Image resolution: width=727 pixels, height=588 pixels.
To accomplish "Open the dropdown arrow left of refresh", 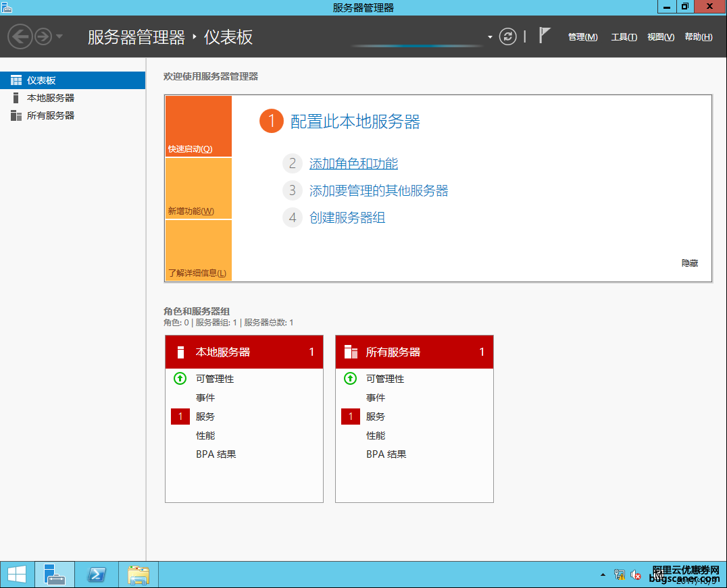I will point(491,37).
